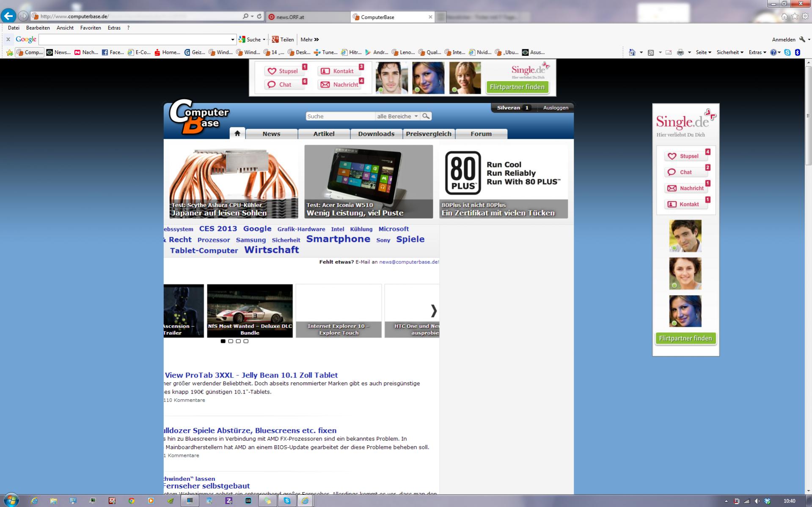Select the second carousel page dot
Screen dimensions: 812x507
coord(231,341)
